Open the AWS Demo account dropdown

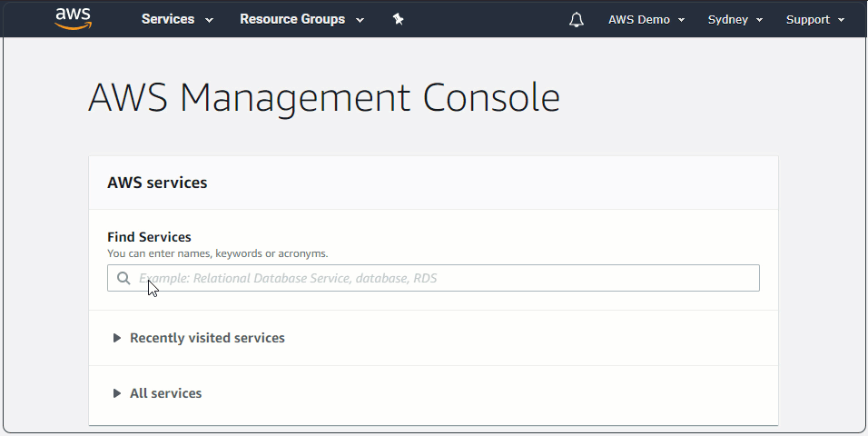tap(646, 19)
